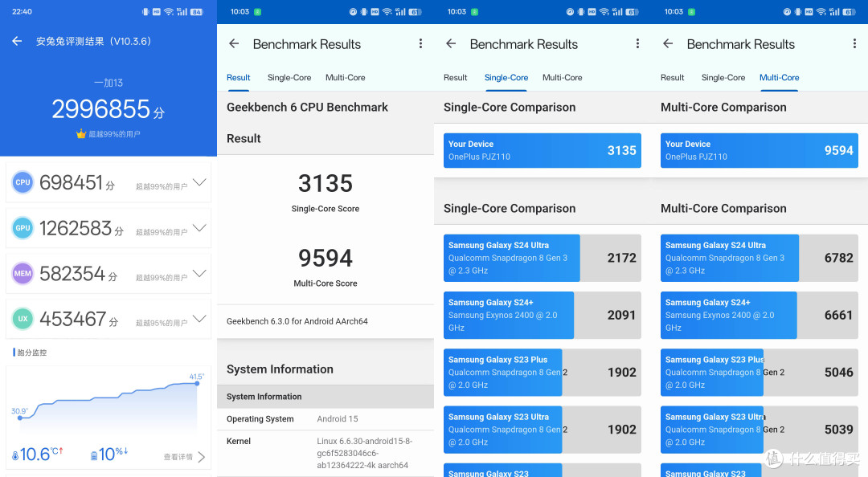Tap the 30.9° start point on temperature chart
This screenshot has height=477, width=868.
[x=20, y=418]
